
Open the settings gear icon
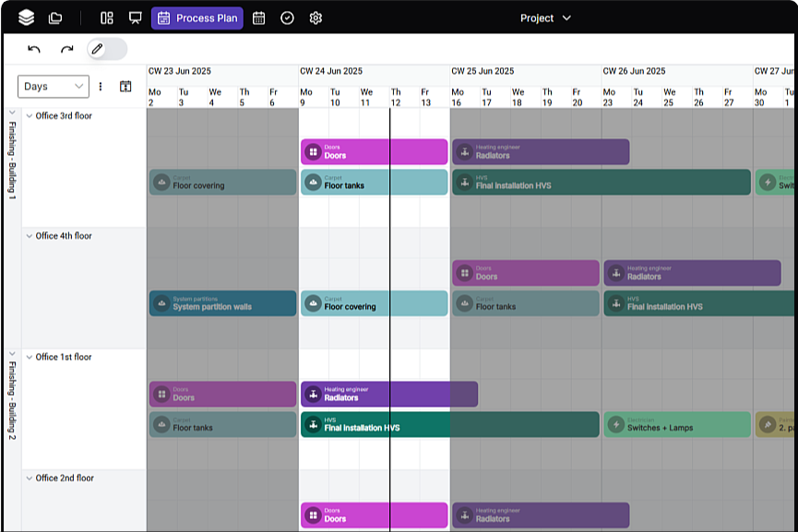coord(316,18)
